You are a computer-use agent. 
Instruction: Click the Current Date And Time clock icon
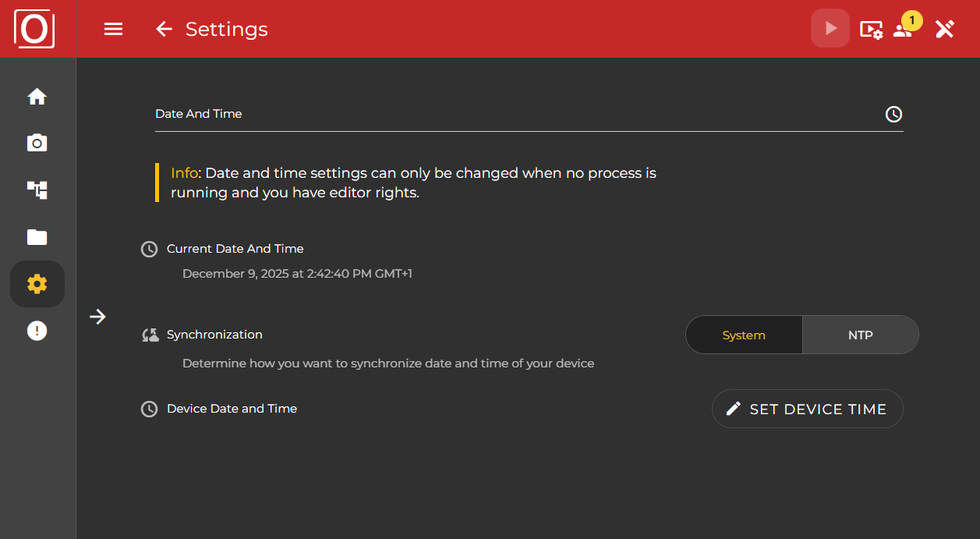(149, 248)
